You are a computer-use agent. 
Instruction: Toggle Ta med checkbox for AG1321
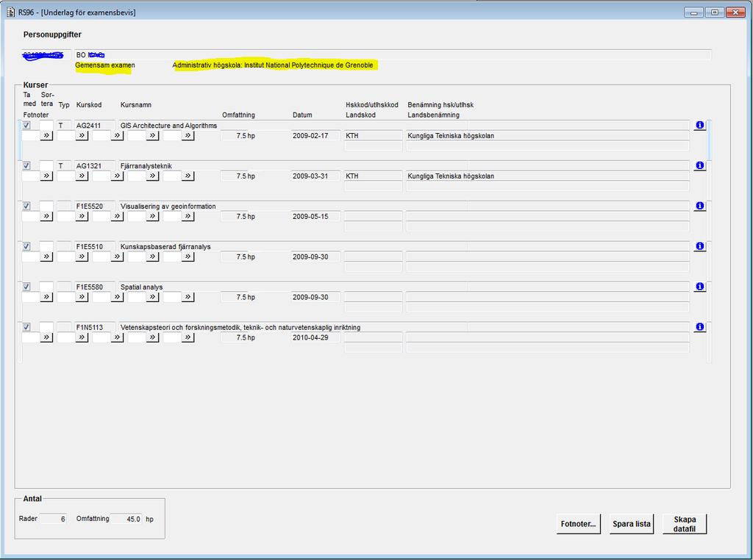coord(26,165)
